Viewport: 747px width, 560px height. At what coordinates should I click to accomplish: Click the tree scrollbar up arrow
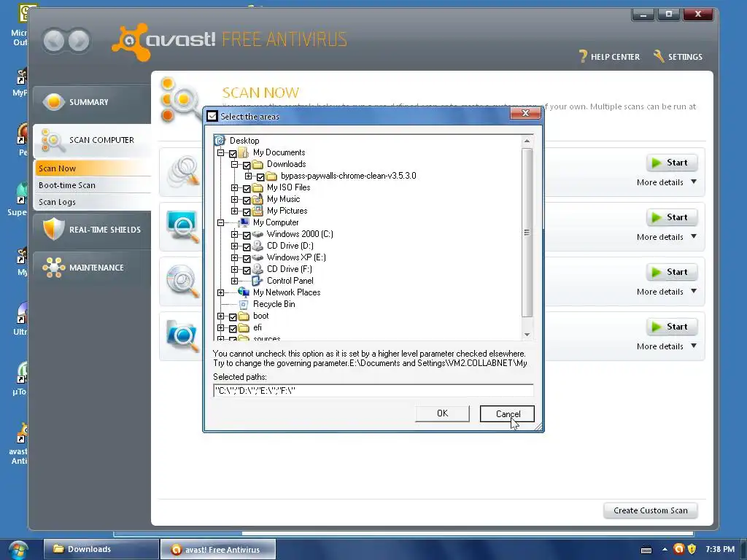(x=527, y=141)
